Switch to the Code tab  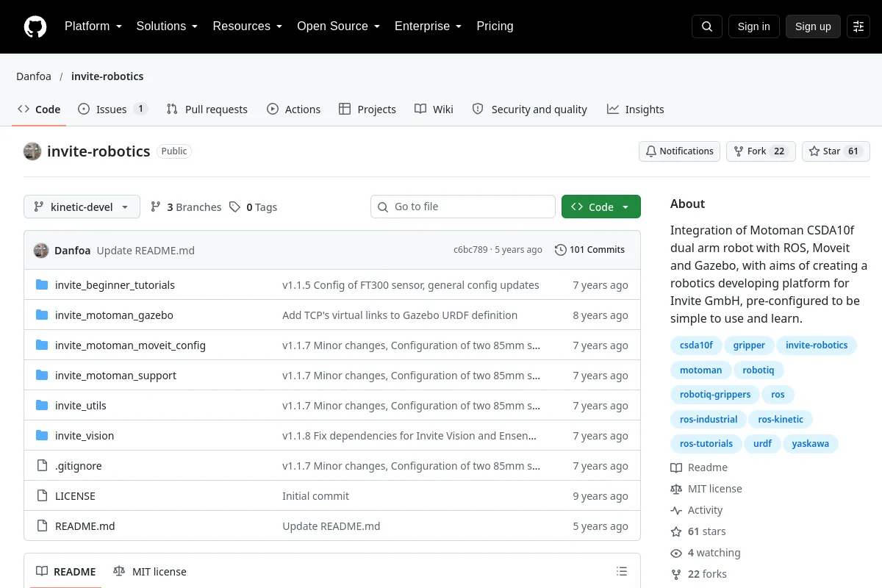(x=39, y=109)
